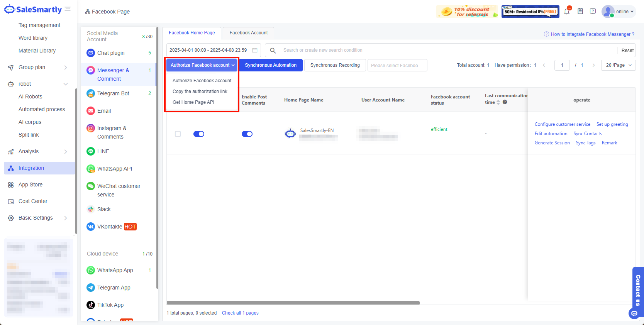Go to next page arrow in pagination
The height and width of the screenshot is (325, 644).
(593, 65)
